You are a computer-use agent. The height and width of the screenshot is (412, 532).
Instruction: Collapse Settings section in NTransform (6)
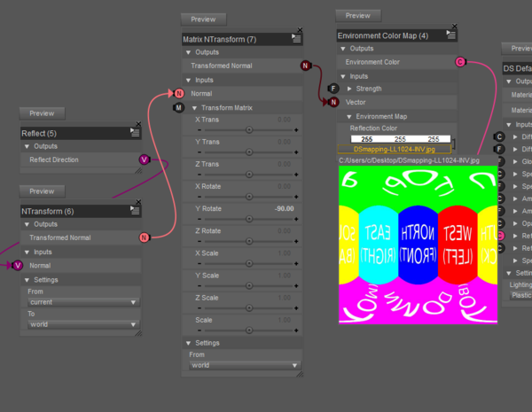pyautogui.click(x=27, y=280)
